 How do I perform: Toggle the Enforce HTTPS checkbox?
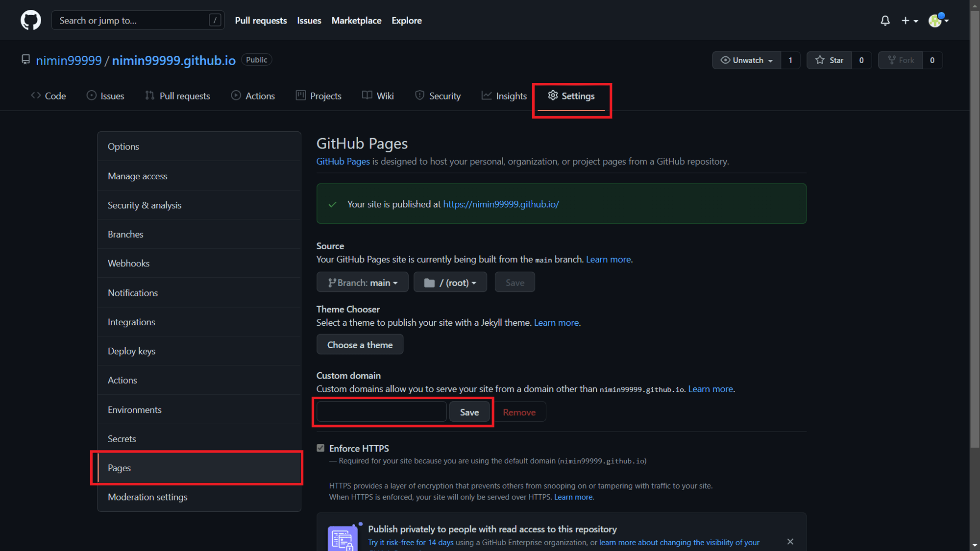[320, 448]
